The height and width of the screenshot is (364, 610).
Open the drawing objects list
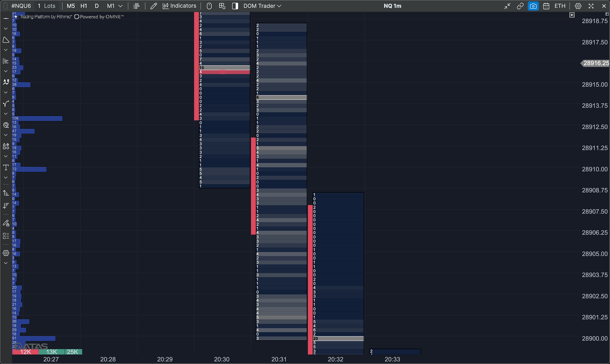click(x=6, y=236)
